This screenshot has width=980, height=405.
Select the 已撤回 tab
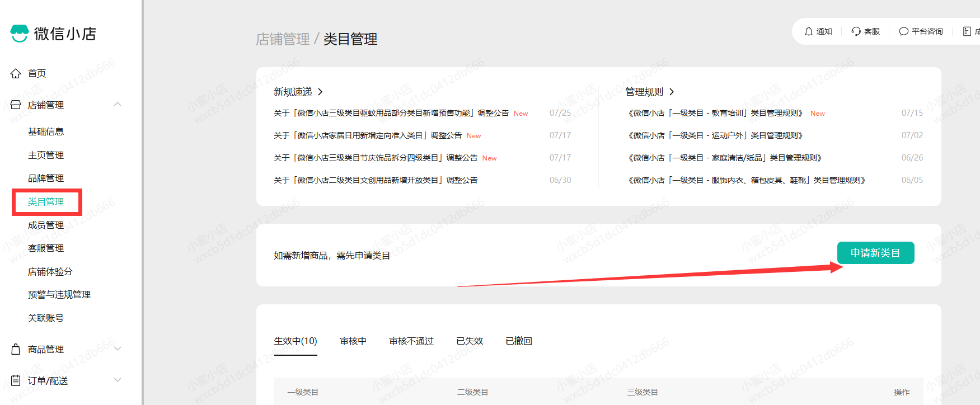[x=519, y=341]
